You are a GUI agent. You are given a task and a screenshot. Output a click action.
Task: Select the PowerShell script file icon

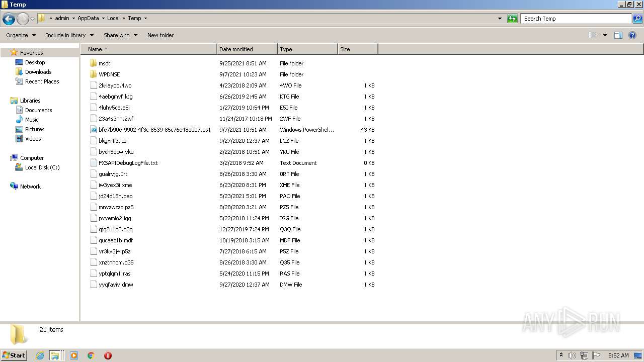pyautogui.click(x=93, y=130)
